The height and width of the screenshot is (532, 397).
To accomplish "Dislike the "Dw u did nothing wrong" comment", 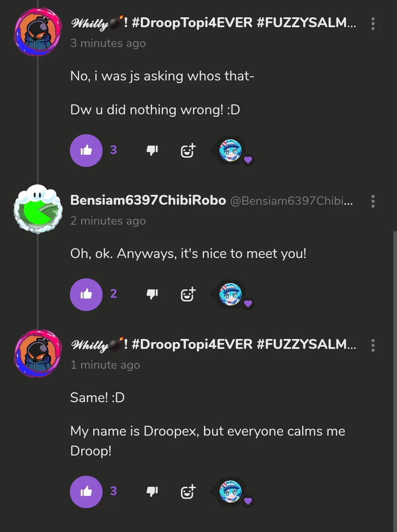I will coord(152,150).
